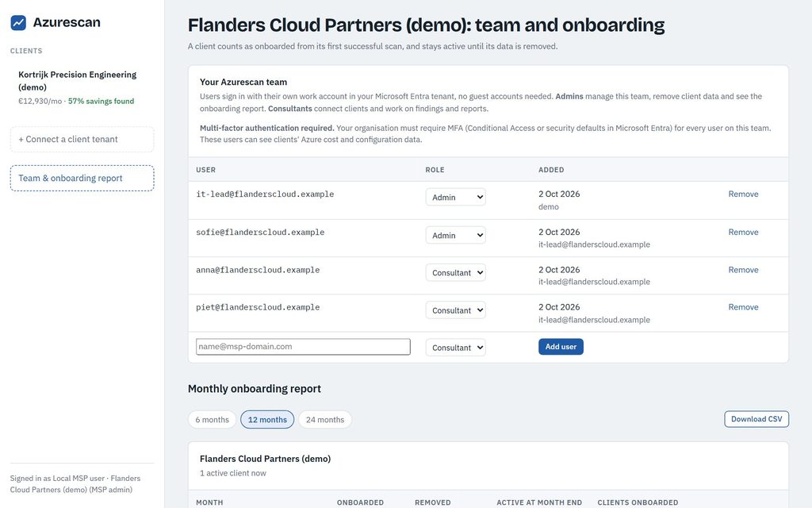Viewport: 812px width, 508px height.
Task: Click Download CSV button
Action: (756, 419)
